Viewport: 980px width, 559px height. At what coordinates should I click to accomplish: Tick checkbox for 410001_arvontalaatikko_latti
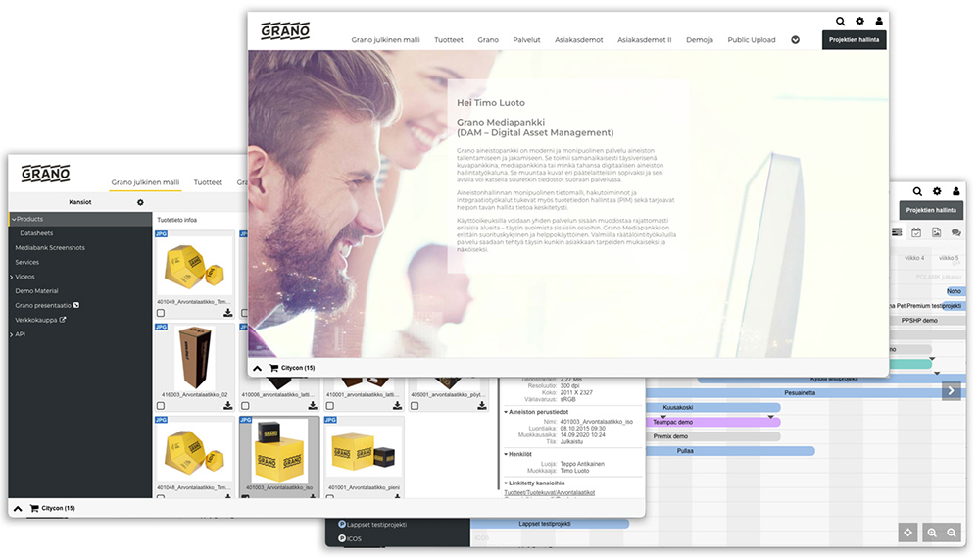[330, 406]
